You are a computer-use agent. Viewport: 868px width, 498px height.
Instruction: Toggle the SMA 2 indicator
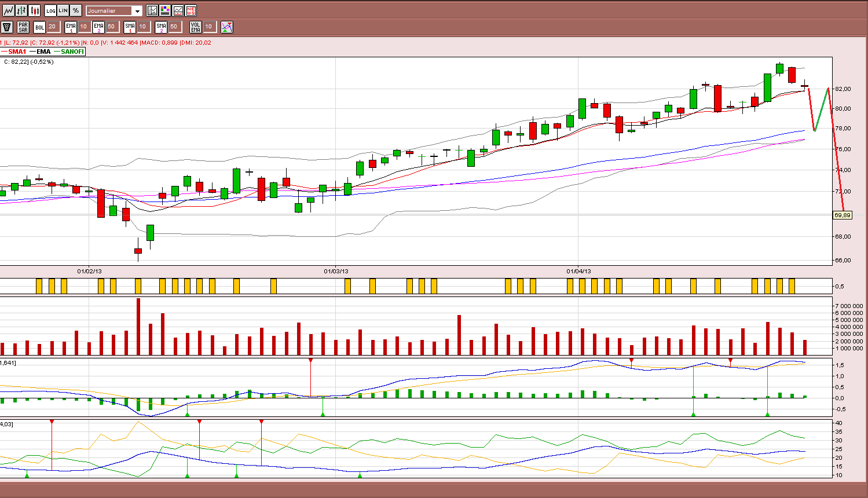[x=161, y=27]
